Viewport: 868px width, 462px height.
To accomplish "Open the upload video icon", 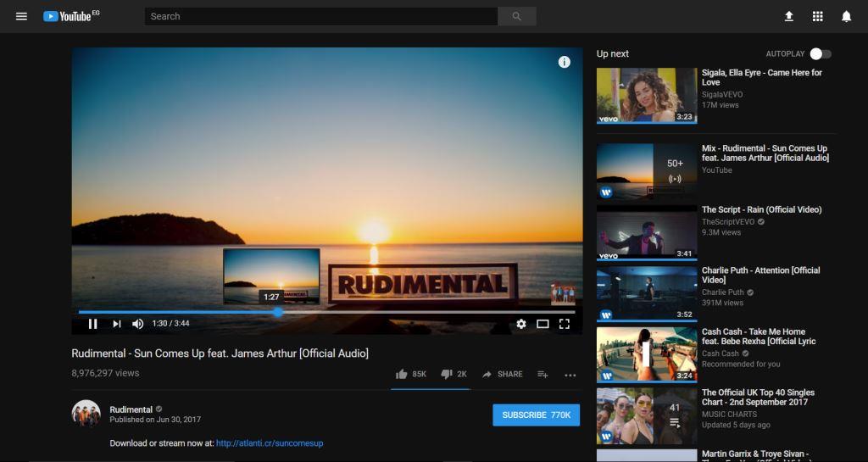I will coord(789,17).
